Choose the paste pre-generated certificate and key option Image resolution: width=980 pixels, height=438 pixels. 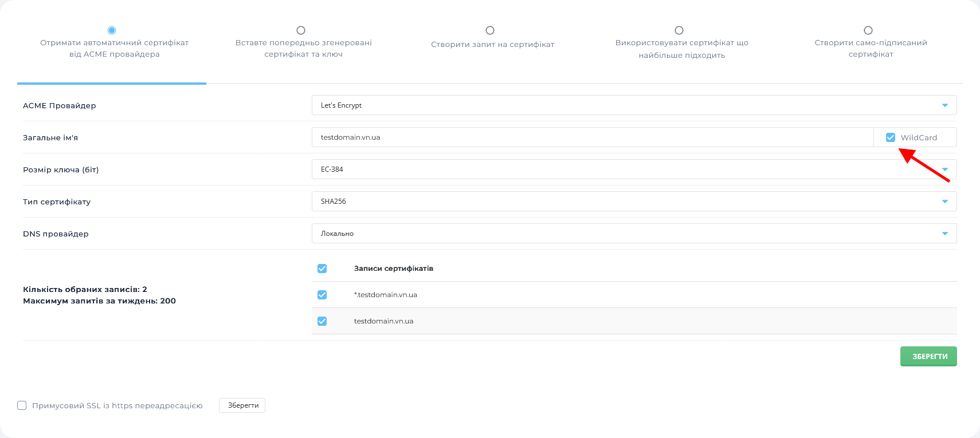click(x=301, y=30)
